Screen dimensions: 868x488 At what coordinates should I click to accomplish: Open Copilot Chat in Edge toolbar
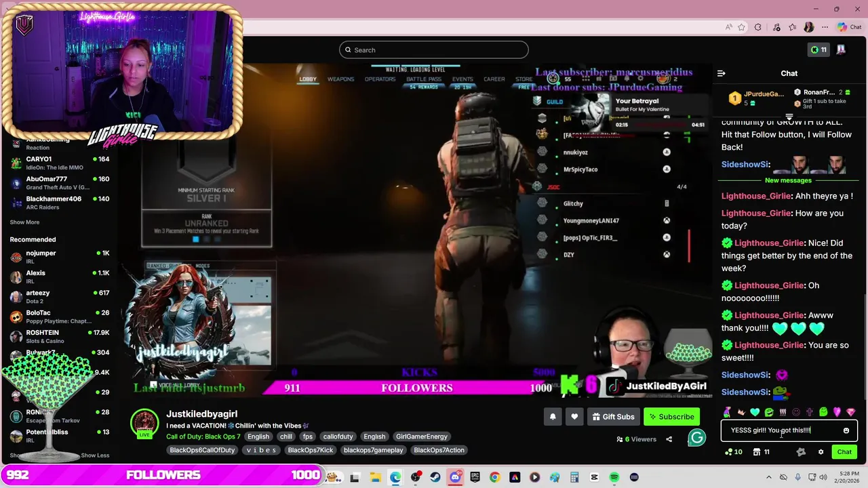click(850, 27)
